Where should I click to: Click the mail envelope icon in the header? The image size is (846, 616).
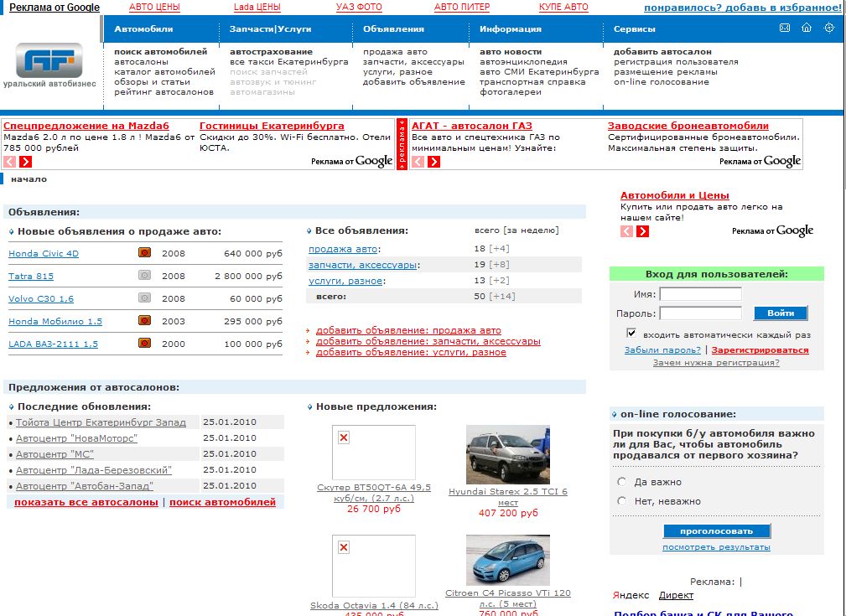tap(785, 28)
